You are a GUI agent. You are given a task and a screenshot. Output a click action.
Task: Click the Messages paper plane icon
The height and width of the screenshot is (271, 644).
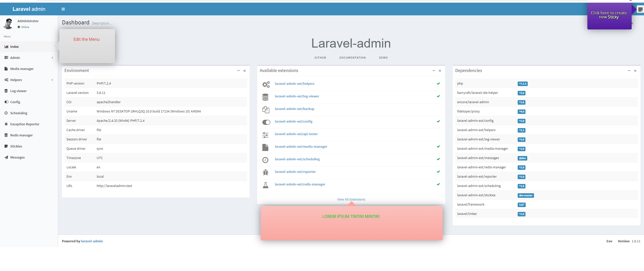[x=6, y=157]
